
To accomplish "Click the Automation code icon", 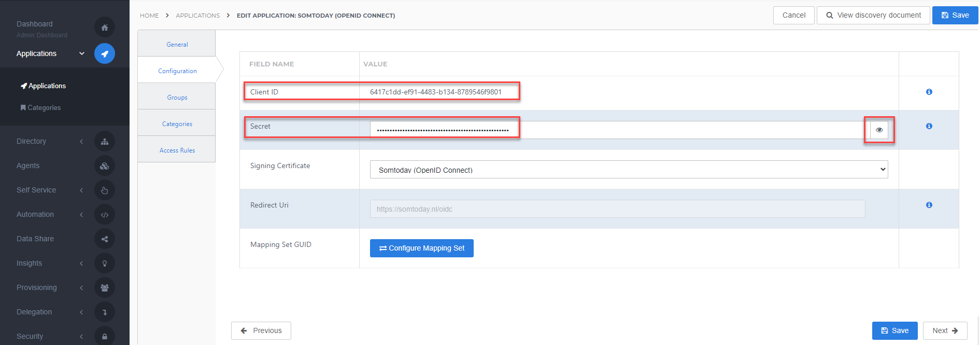I will pyautogui.click(x=105, y=215).
